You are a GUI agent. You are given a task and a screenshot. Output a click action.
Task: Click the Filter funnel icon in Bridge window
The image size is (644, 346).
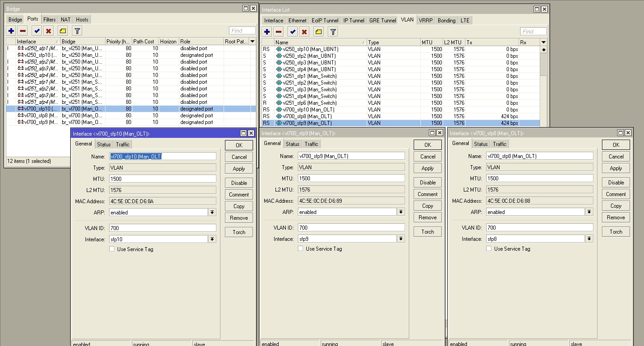pos(77,31)
